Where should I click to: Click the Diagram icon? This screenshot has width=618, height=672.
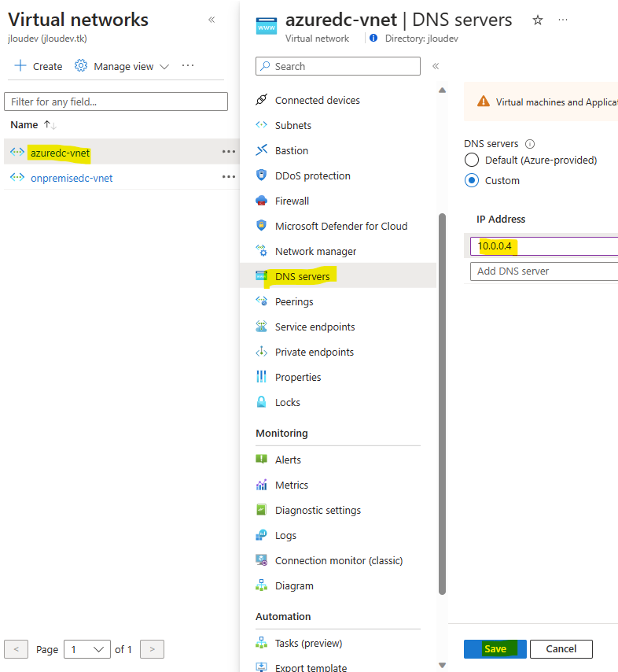[x=261, y=585]
